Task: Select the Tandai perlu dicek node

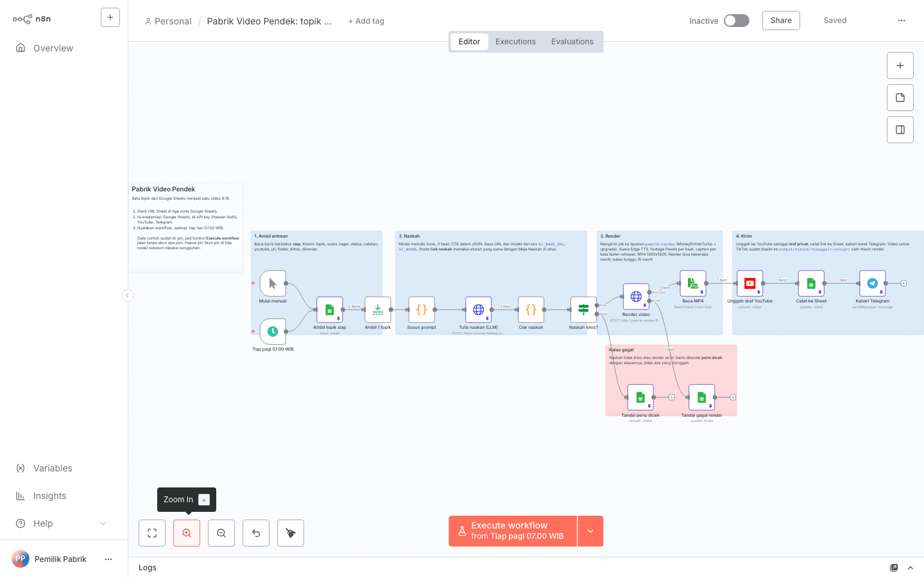Action: pyautogui.click(x=640, y=398)
